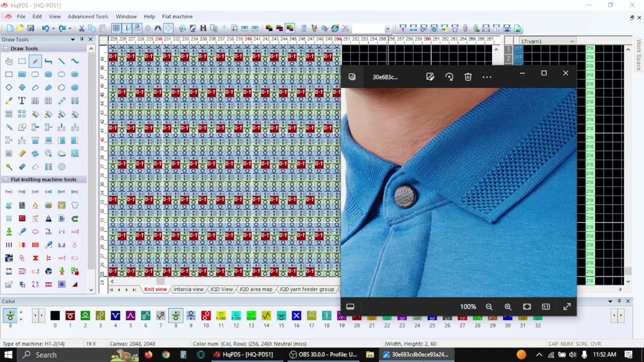This screenshot has width=644, height=362.
Task: Open the Edit menu
Action: (37, 17)
